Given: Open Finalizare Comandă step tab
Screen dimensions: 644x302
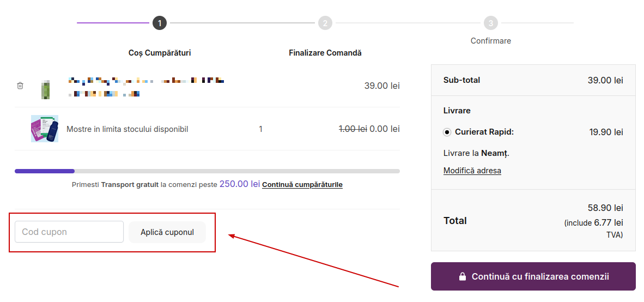Looking at the screenshot, I should 325,53.
